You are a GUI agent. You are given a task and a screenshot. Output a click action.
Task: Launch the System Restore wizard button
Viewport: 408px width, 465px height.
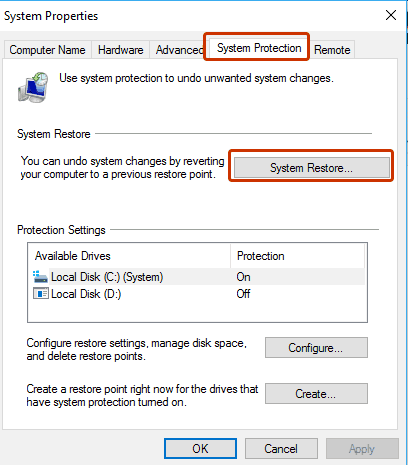(311, 168)
